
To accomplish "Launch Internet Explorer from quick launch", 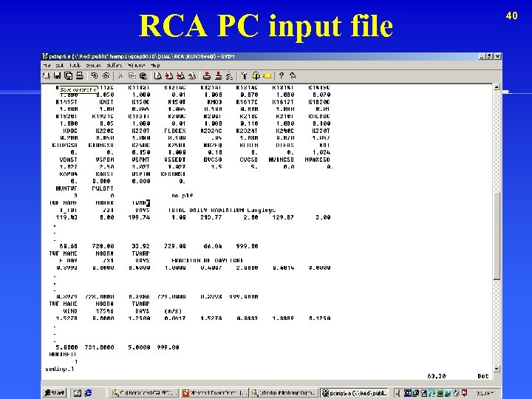I will click(88, 393).
